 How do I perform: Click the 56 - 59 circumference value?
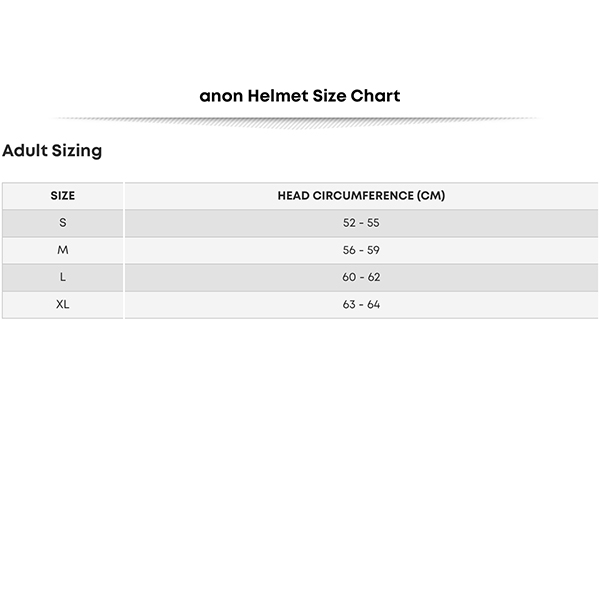[x=361, y=250]
